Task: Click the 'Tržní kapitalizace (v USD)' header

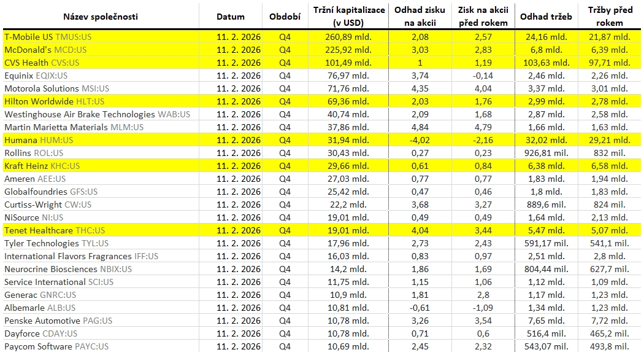Action: [x=349, y=17]
